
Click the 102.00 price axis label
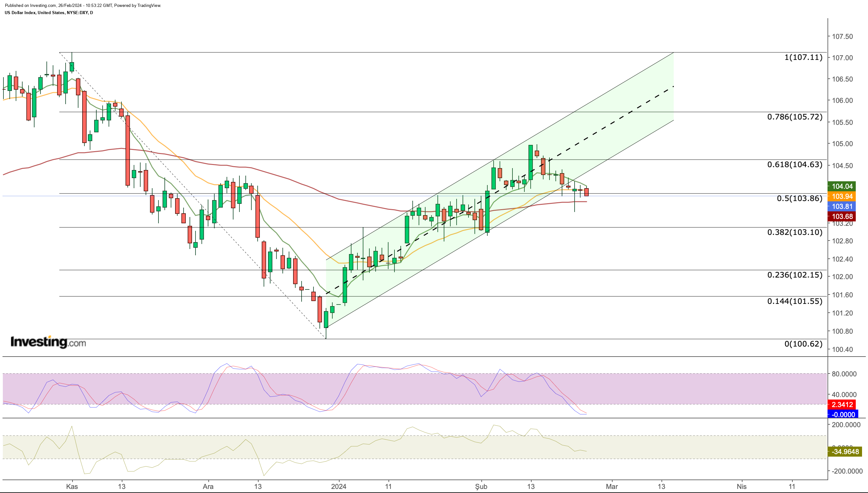coord(842,277)
